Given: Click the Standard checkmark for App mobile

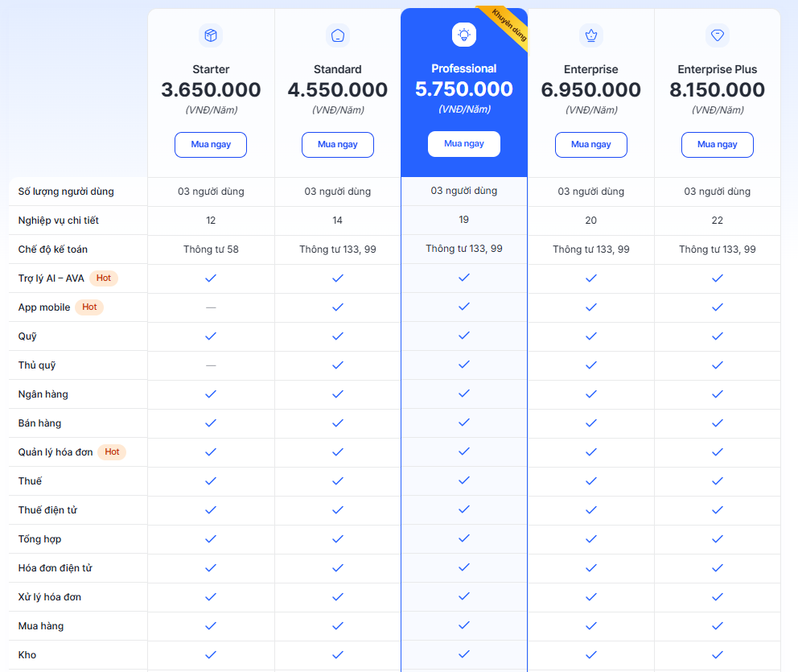Looking at the screenshot, I should 338,307.
